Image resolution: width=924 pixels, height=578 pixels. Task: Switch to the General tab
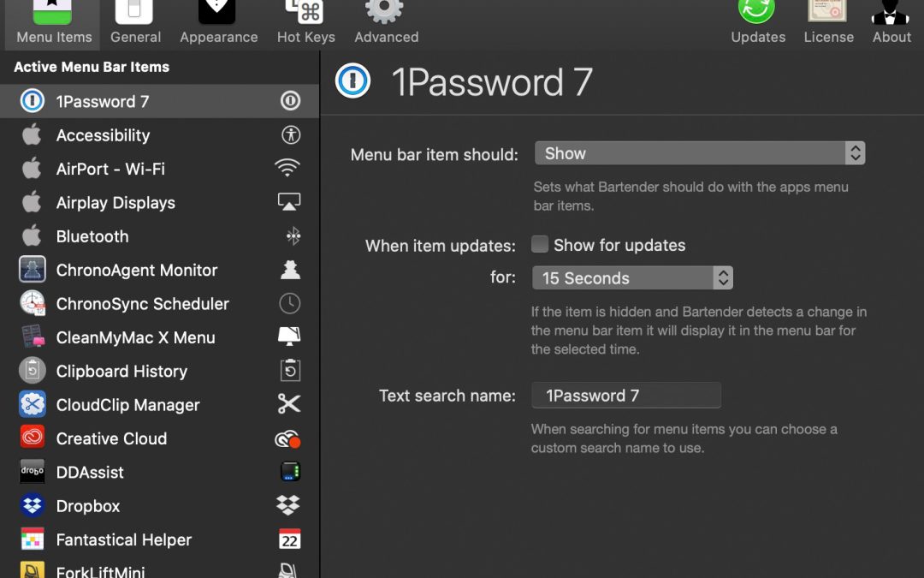[x=135, y=22]
